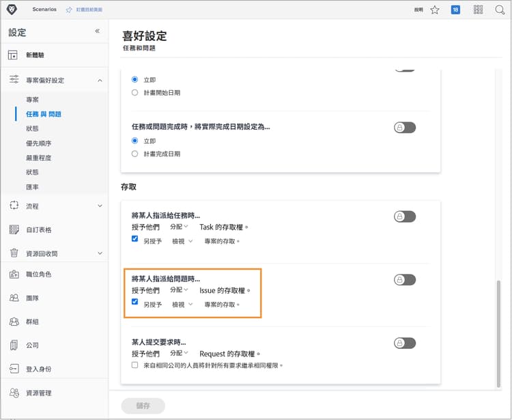Click the vertical scrollbar thumb
The height and width of the screenshot is (420, 512).
click(498, 333)
